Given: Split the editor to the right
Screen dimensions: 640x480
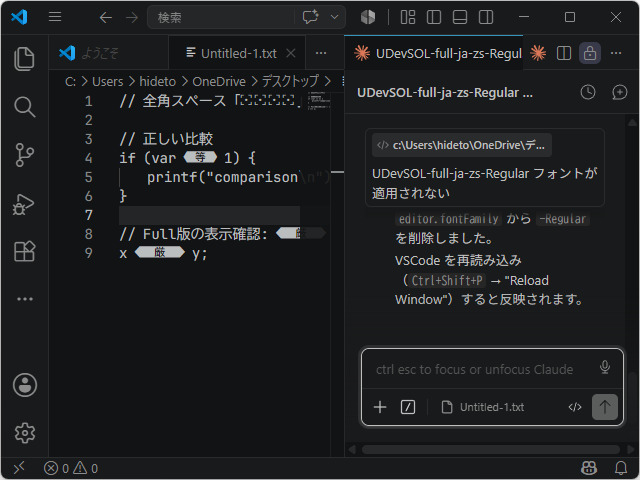Looking at the screenshot, I should click(x=564, y=53).
